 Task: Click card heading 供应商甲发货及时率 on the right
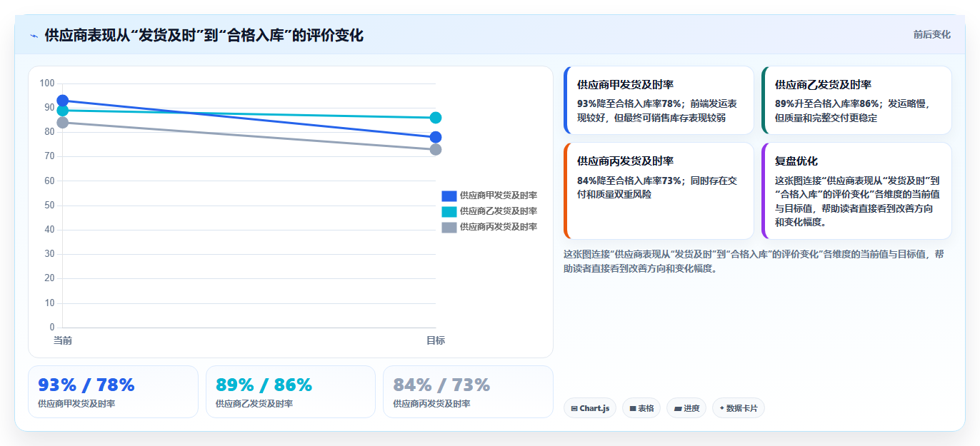[x=625, y=84]
